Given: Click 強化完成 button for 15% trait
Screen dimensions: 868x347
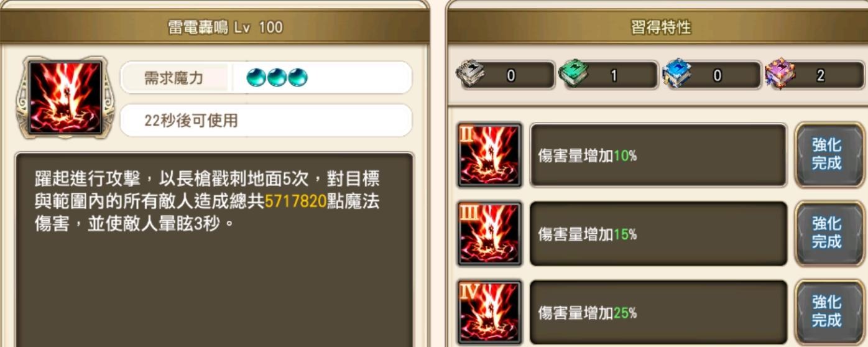Looking at the screenshot, I should [826, 233].
